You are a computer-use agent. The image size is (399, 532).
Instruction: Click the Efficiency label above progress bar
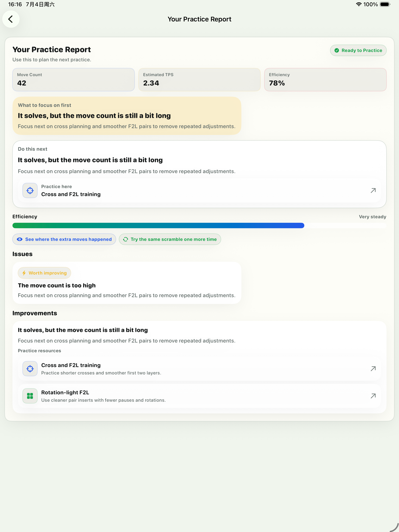click(25, 217)
